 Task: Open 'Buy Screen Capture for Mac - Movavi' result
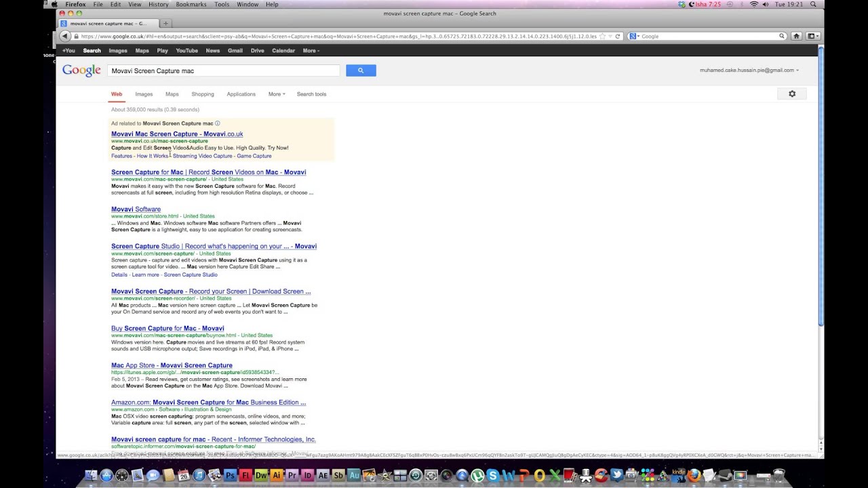pos(167,328)
